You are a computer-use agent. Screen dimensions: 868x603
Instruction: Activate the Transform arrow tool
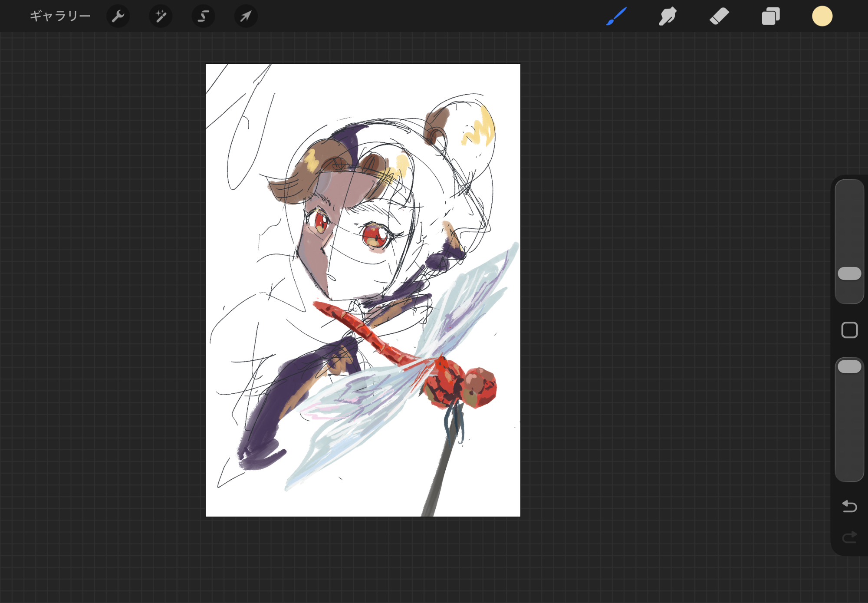(x=246, y=16)
